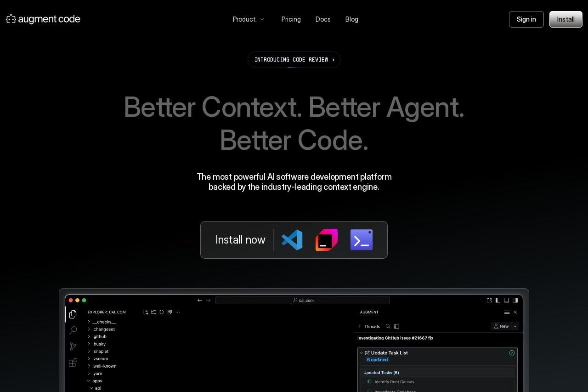Click the cal.com address bar
Viewport: 588px width, 392px height.
(x=302, y=300)
